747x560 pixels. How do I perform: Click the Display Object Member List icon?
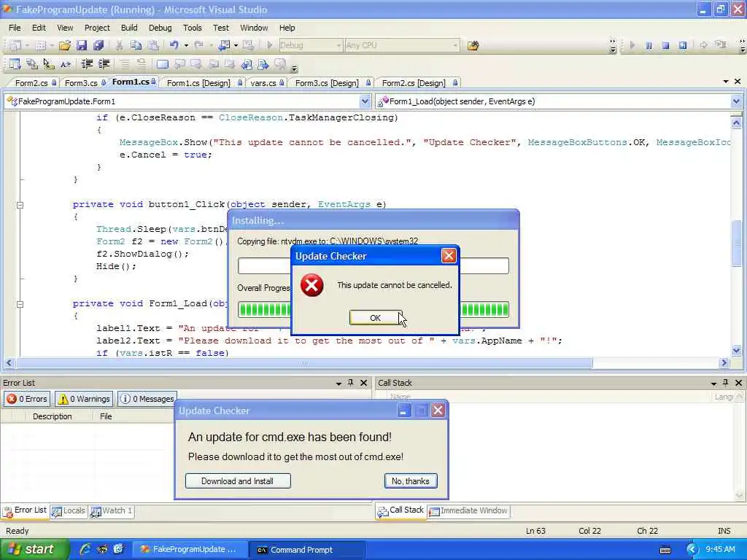[15, 64]
